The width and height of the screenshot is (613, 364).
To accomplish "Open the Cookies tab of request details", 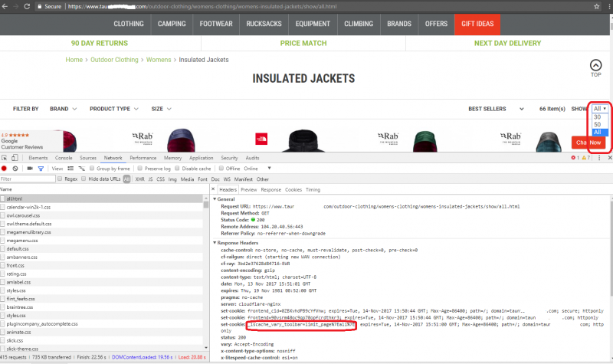I will tap(293, 189).
